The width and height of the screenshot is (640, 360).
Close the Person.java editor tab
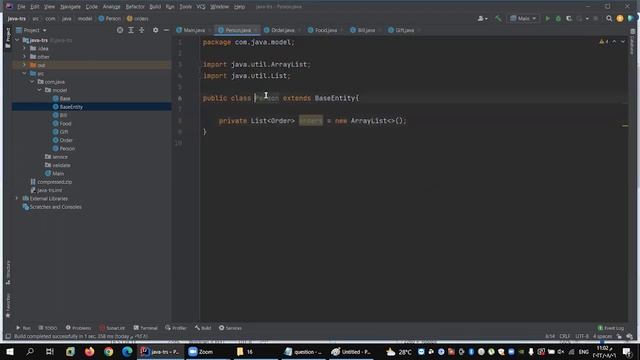(x=256, y=30)
